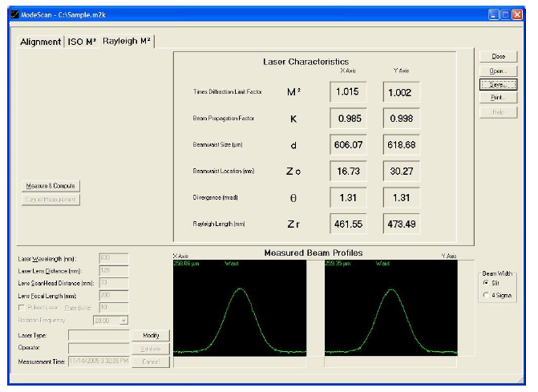Click the 258.06 µm readout in X plot

click(187, 264)
